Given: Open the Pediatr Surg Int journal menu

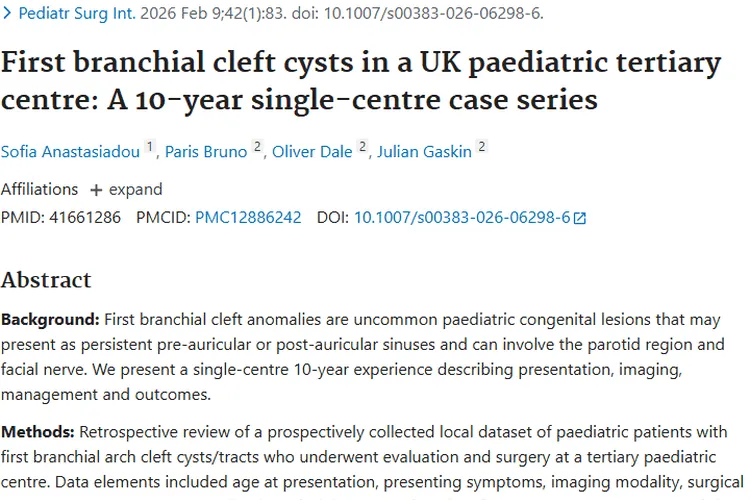Looking at the screenshot, I should [x=76, y=13].
